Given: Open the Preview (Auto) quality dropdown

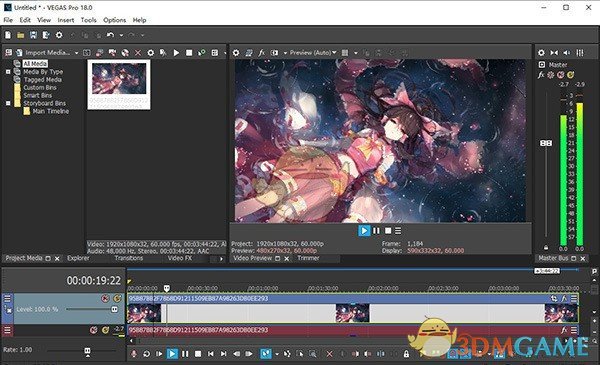Looking at the screenshot, I should click(313, 53).
